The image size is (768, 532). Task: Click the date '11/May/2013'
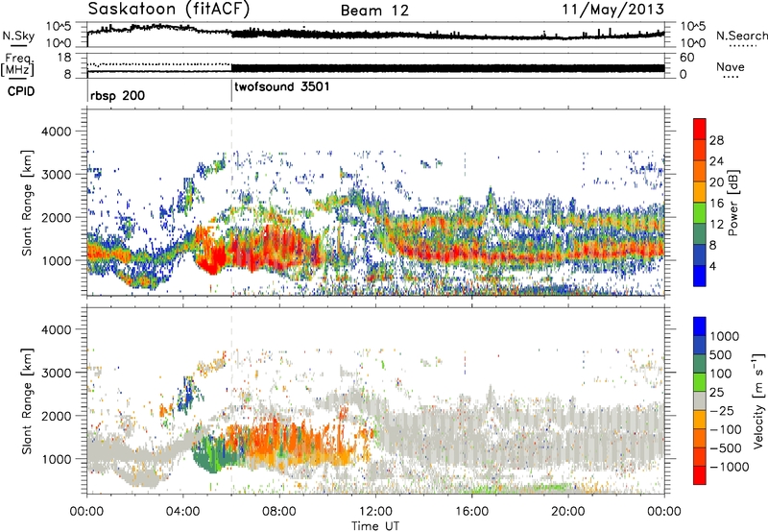(x=612, y=10)
